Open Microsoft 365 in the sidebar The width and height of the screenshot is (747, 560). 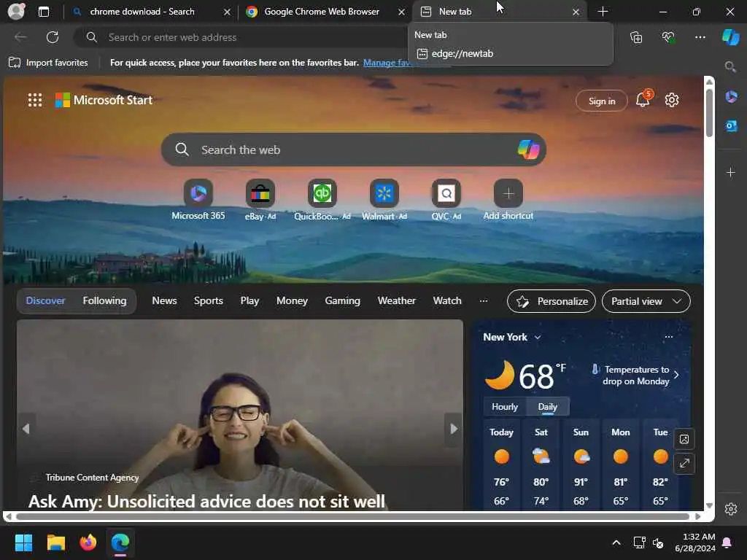[x=731, y=97]
